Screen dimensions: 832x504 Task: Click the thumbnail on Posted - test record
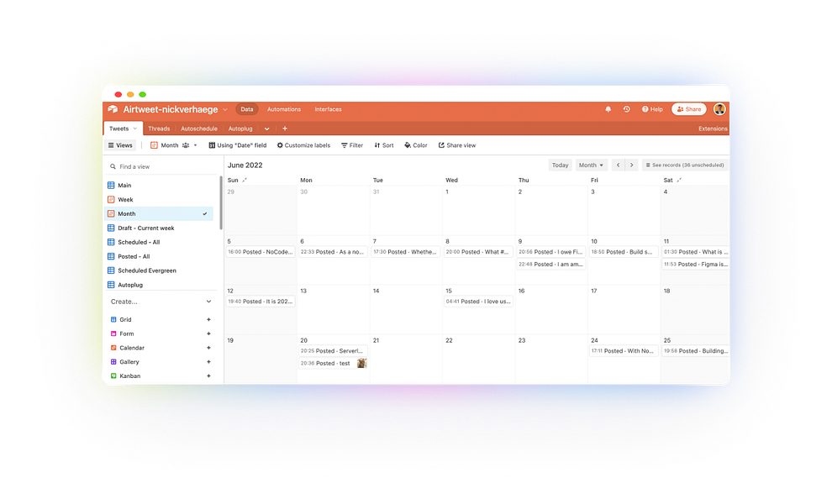click(x=362, y=364)
